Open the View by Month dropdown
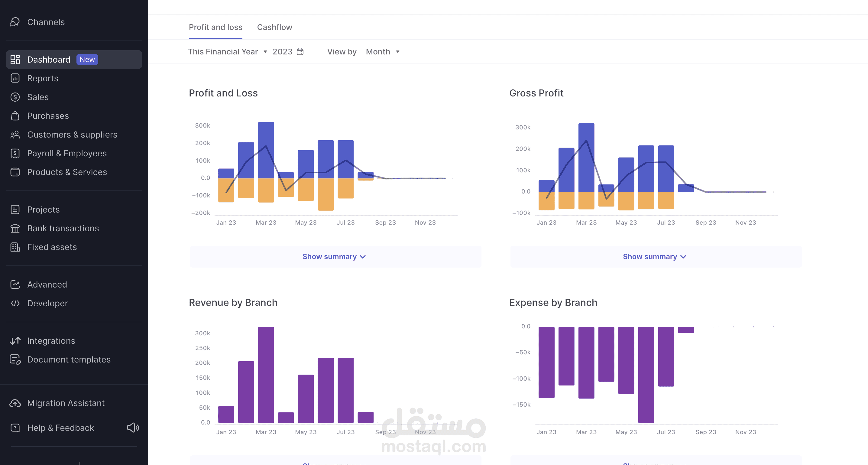This screenshot has height=465, width=868. click(x=383, y=52)
